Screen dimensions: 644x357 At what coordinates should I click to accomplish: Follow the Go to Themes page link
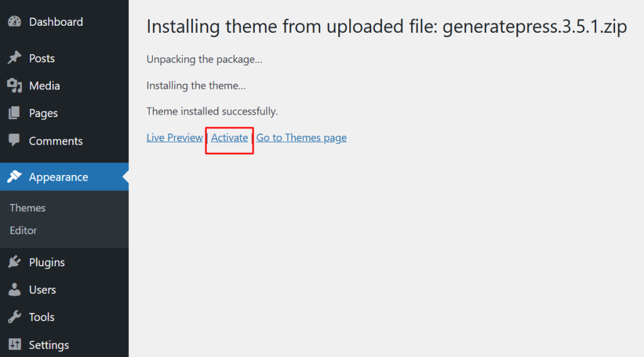[301, 137]
